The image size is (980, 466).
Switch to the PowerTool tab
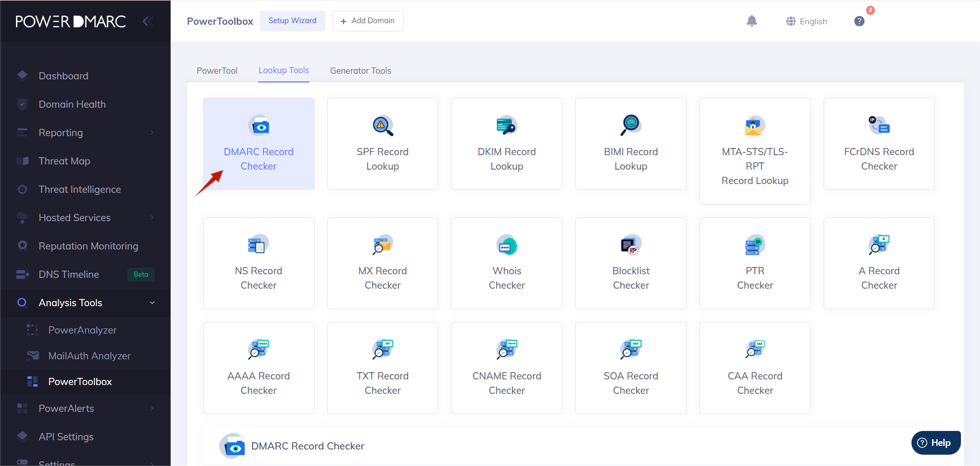(217, 71)
